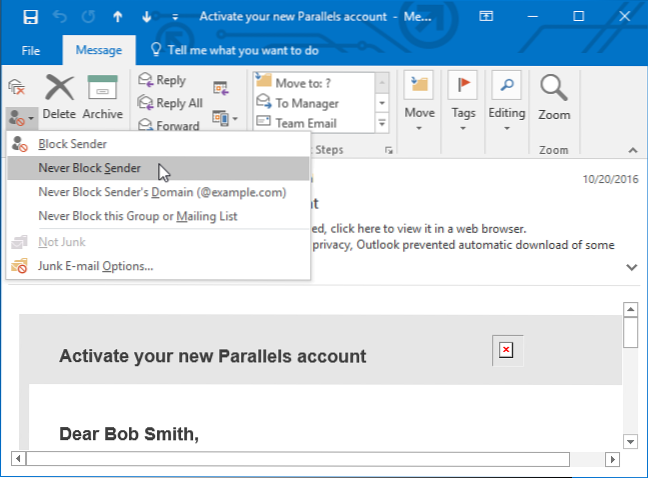The width and height of the screenshot is (648, 478).
Task: Choose Junk E-mail Options from the menu
Action: click(95, 266)
